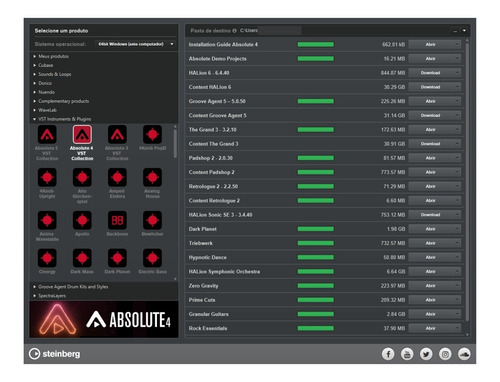Expand Groove Agent Drum Kits and Styles
This screenshot has width=500, height=382.
tap(35, 287)
